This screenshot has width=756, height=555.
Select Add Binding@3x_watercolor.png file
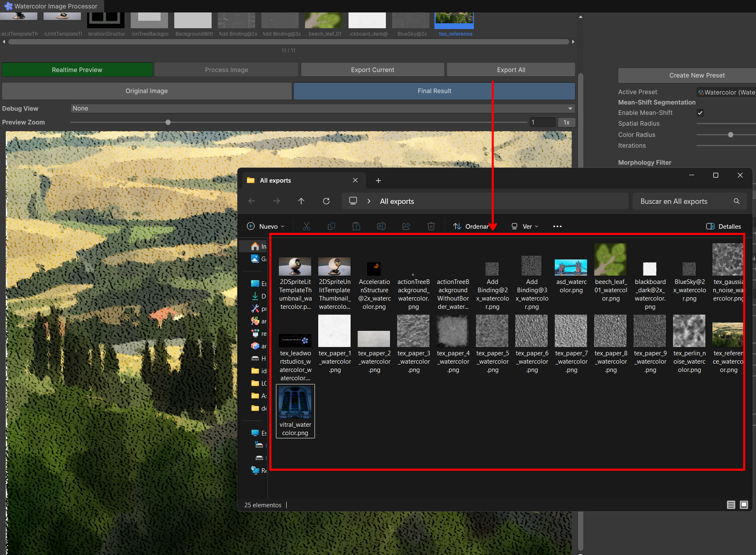coord(532,283)
